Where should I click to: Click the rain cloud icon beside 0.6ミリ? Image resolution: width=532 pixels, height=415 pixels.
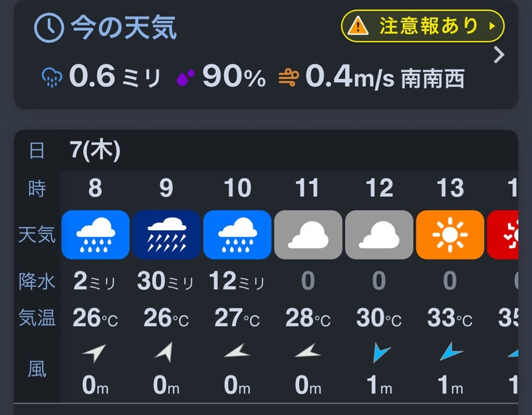(52, 77)
